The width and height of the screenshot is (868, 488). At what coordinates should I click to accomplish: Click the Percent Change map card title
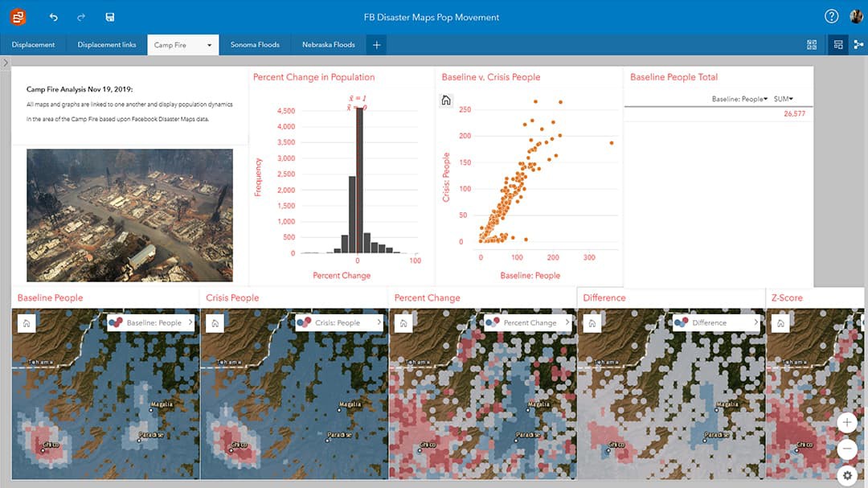[428, 298]
